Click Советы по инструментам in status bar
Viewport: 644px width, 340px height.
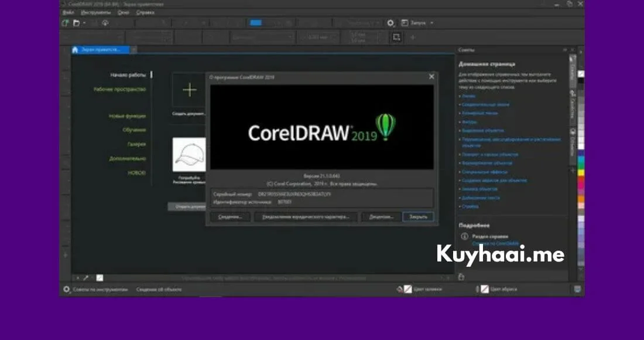(x=100, y=290)
